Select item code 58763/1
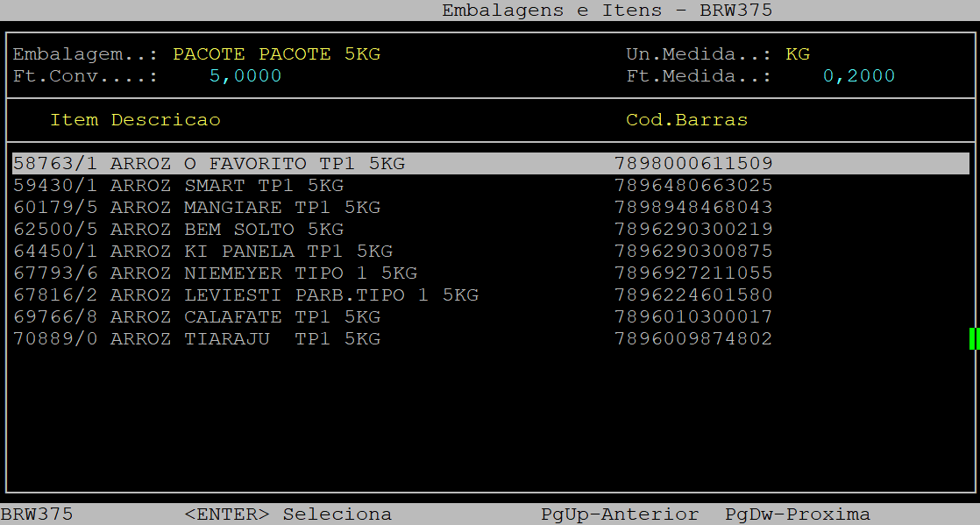This screenshot has width=980, height=525. [55, 164]
